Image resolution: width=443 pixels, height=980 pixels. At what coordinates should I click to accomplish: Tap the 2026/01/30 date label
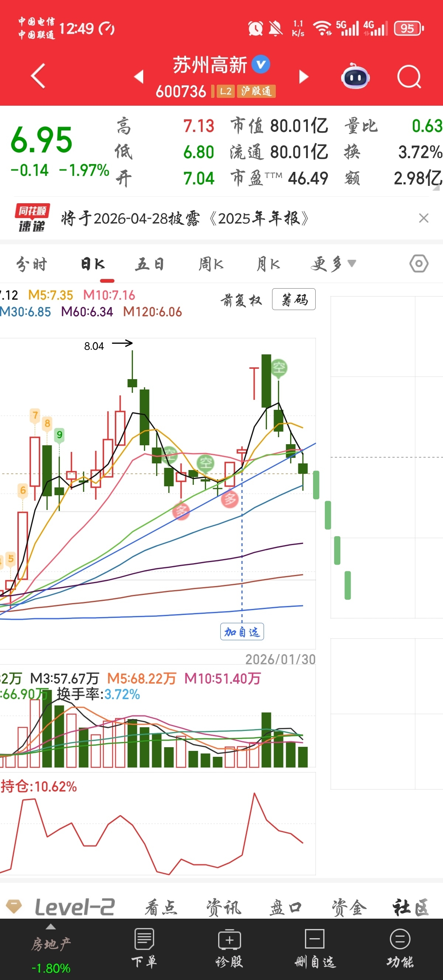[x=281, y=659]
